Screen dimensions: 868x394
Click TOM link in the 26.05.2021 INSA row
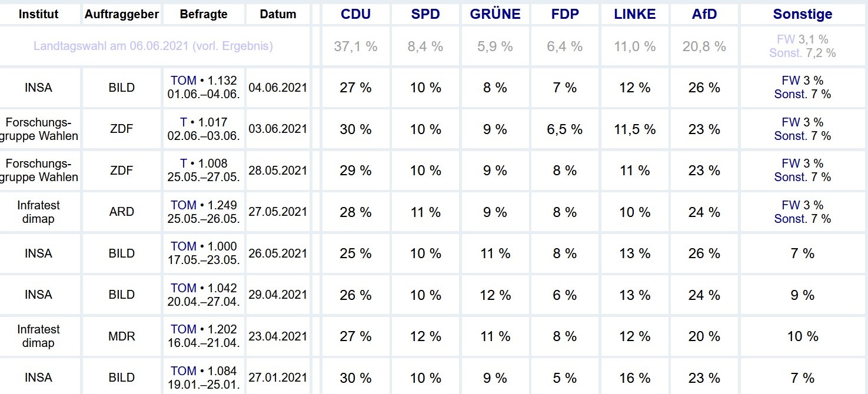183,246
